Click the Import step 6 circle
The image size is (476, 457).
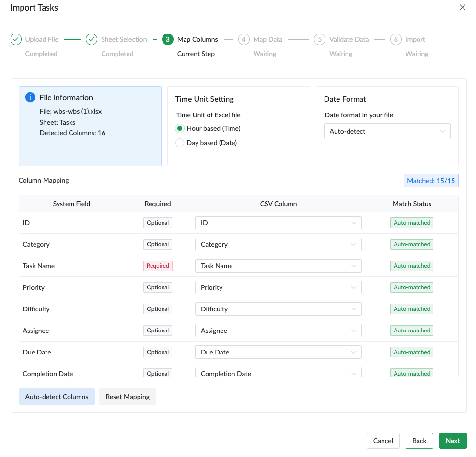395,39
